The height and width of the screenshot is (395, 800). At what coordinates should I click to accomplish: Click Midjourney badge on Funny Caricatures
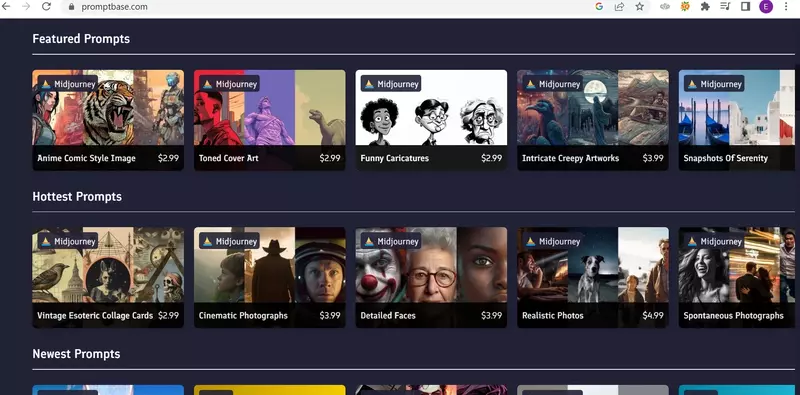coord(391,84)
